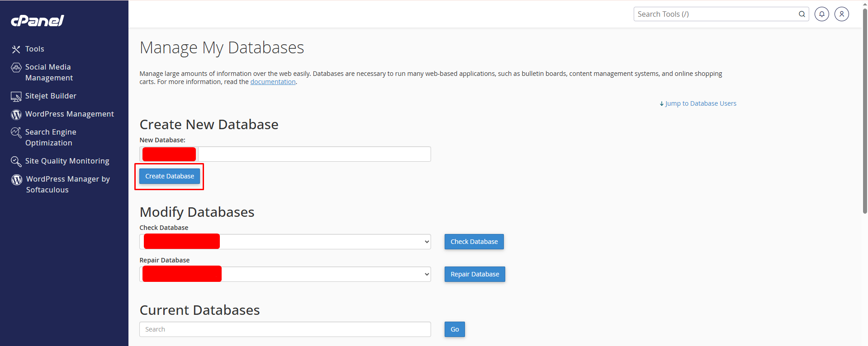The width and height of the screenshot is (868, 346).
Task: Click the Social Media Management icon
Action: tap(16, 68)
